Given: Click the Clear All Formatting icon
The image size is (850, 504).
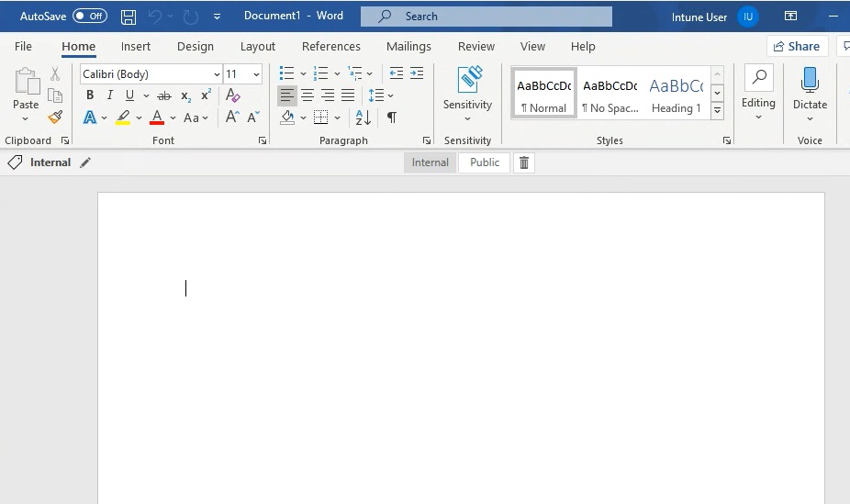Looking at the screenshot, I should [x=232, y=95].
